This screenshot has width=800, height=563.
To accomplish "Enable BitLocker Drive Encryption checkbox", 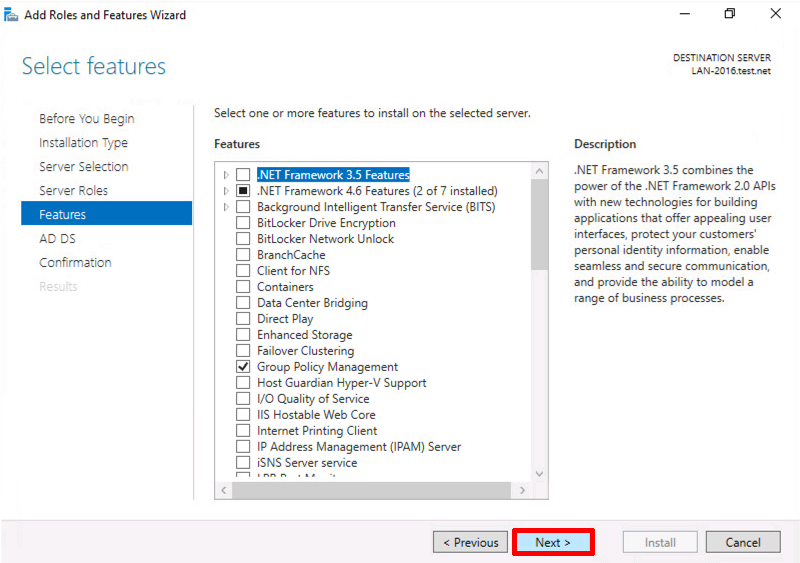I will click(x=243, y=223).
